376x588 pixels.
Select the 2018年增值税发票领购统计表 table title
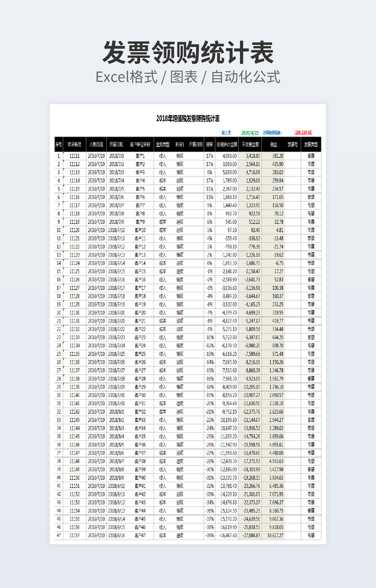[188, 119]
